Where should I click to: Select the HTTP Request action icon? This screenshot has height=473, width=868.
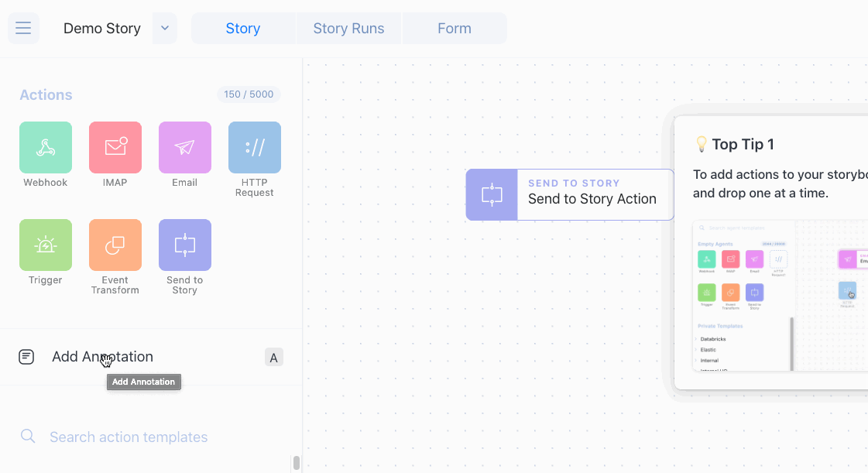point(255,147)
